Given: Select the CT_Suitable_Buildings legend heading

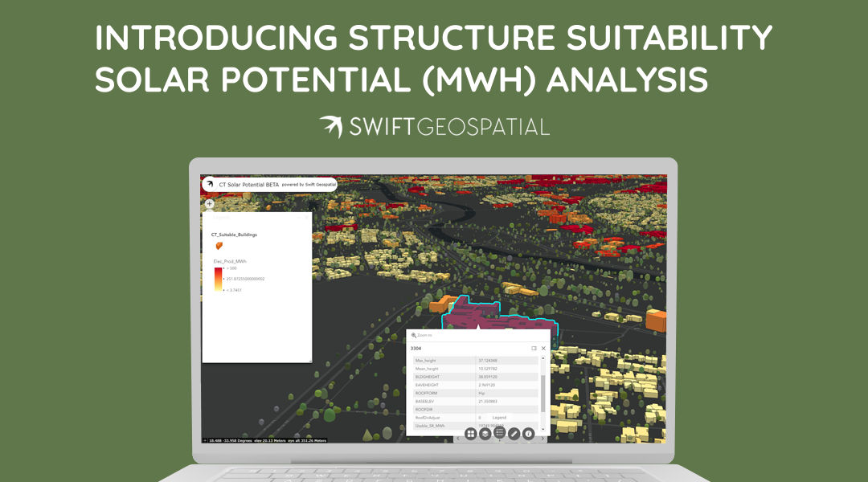Looking at the screenshot, I should pyautogui.click(x=234, y=235).
